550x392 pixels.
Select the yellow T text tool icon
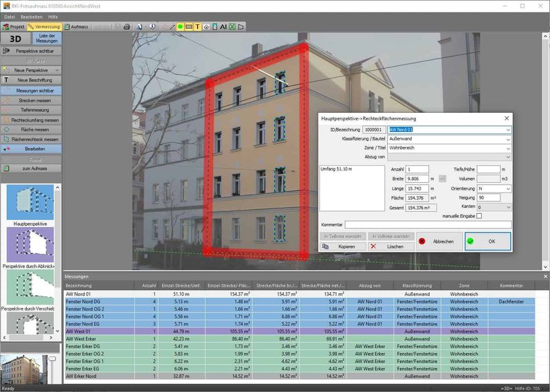pos(198,27)
